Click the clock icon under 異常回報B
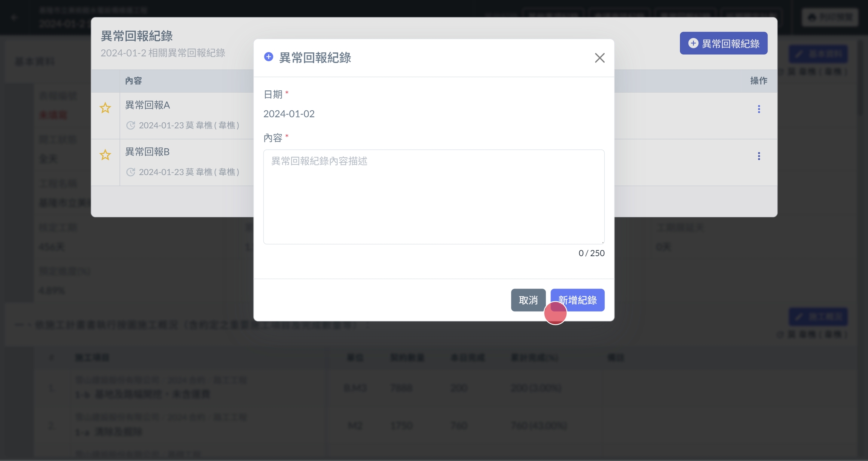 coord(131,172)
